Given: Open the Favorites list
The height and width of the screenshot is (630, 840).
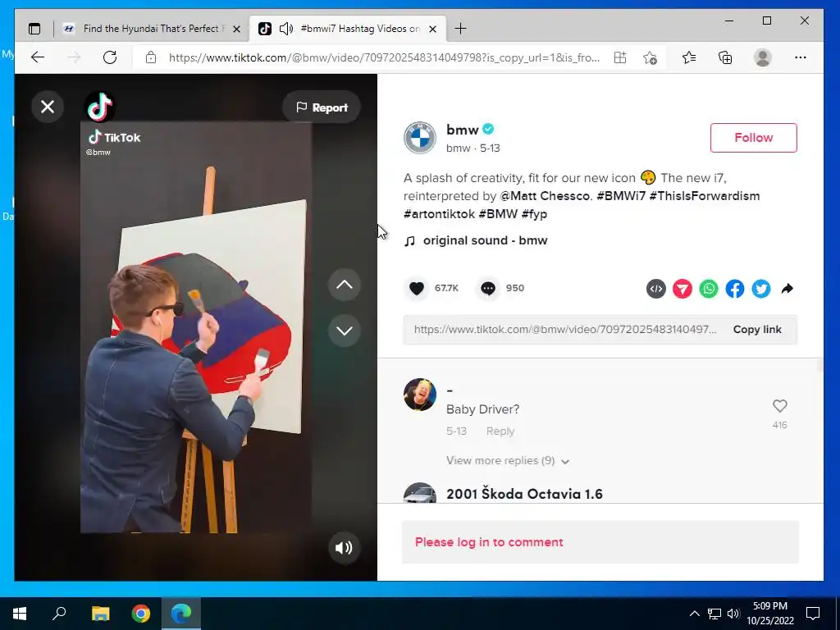Looking at the screenshot, I should pos(689,57).
